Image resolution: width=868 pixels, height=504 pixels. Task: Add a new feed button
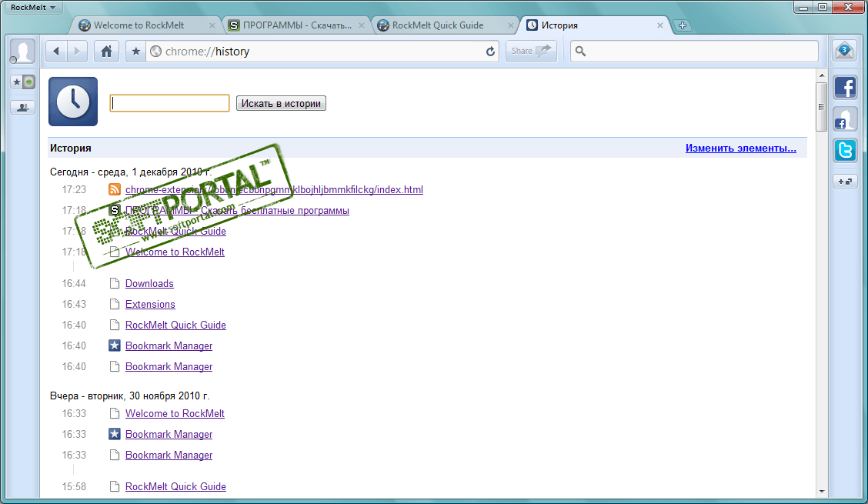click(846, 182)
